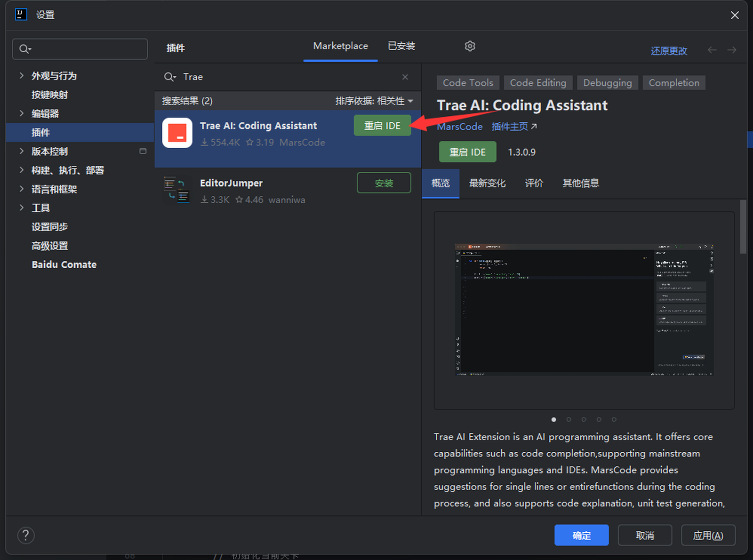
Task: Click the Code Tools tag
Action: click(x=468, y=83)
